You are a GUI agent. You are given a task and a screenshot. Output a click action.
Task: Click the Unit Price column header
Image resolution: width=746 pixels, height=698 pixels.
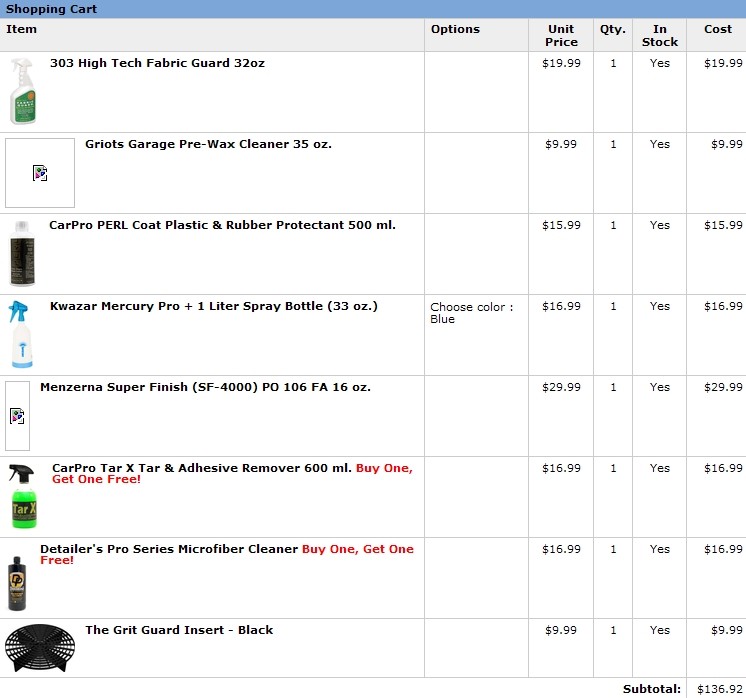(x=561, y=36)
